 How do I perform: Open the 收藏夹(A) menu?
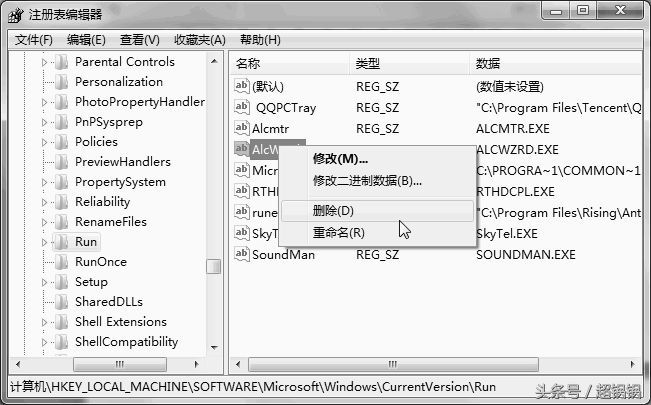click(200, 40)
